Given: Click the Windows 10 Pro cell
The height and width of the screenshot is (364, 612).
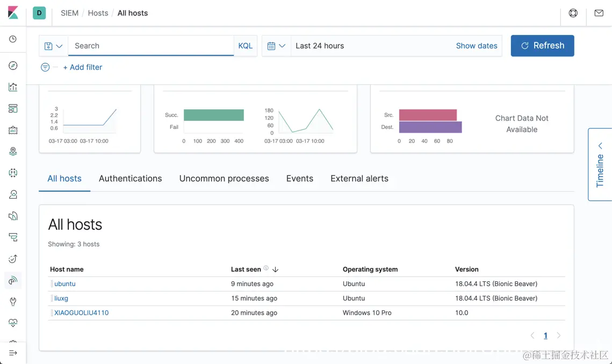Looking at the screenshot, I should pyautogui.click(x=367, y=312).
